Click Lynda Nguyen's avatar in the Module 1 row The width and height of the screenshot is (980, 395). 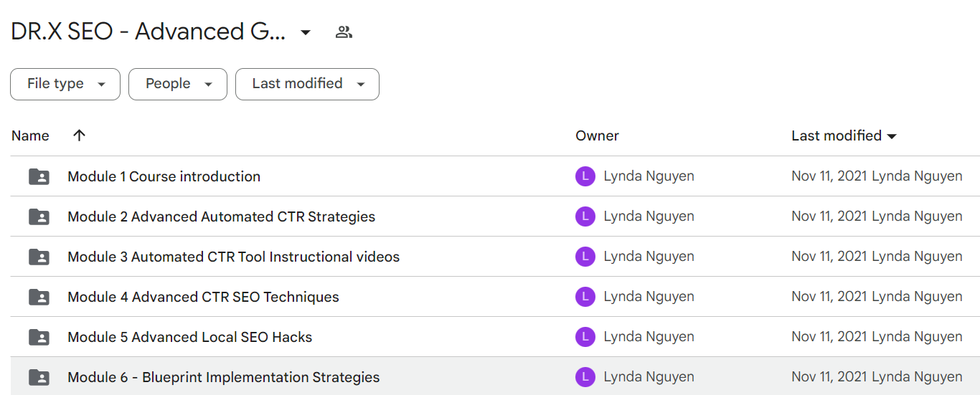tap(585, 176)
